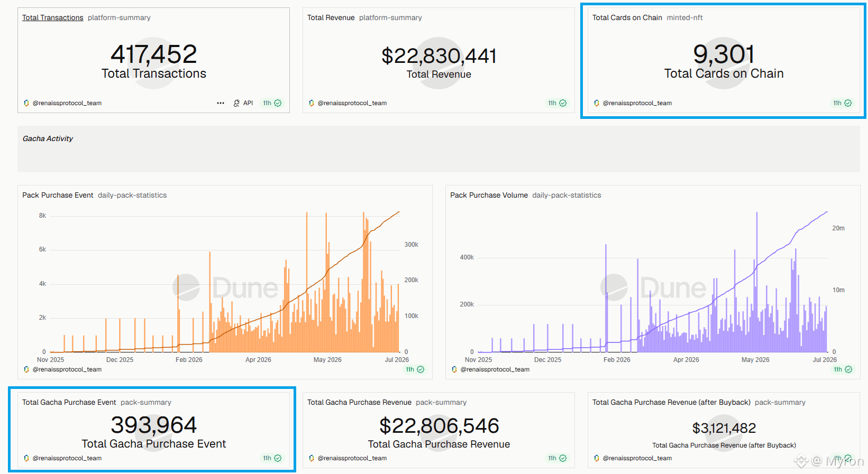The width and height of the screenshot is (868, 474).
Task: Click the 11h refresh label on Total Cards on Chain card
Action: pyautogui.click(x=837, y=103)
